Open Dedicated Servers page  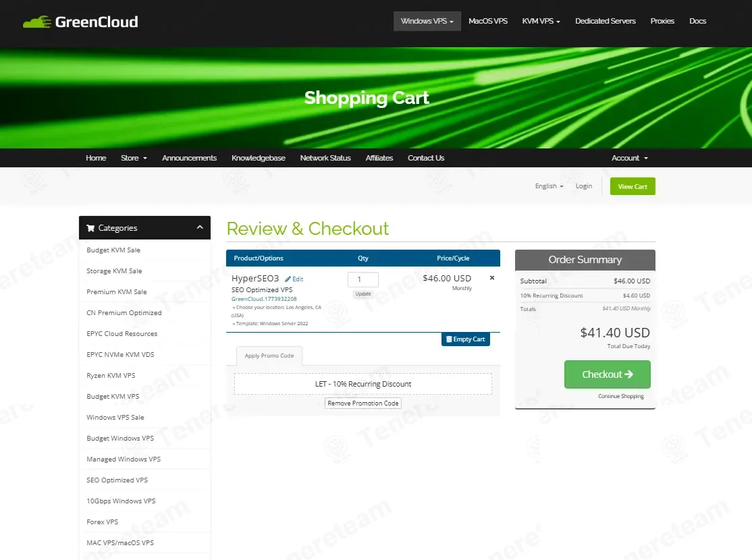tap(606, 21)
